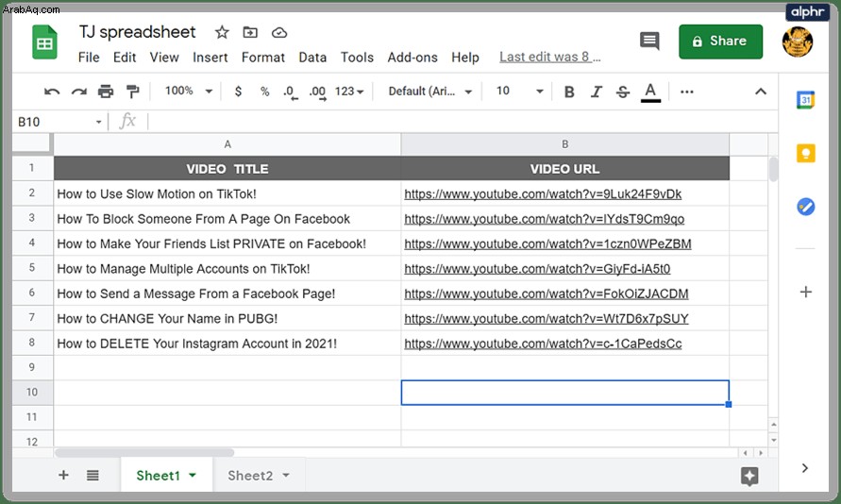The height and width of the screenshot is (504, 841).
Task: Add a new sheet with plus button
Action: [x=63, y=475]
